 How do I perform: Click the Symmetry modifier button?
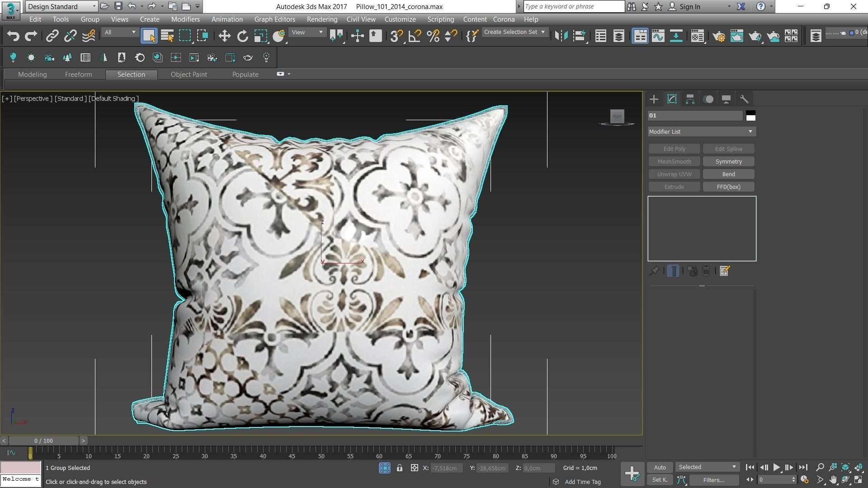728,162
